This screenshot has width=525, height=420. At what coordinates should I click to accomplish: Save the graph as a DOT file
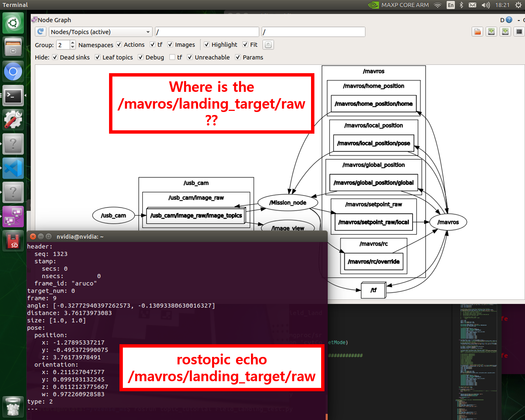point(491,32)
